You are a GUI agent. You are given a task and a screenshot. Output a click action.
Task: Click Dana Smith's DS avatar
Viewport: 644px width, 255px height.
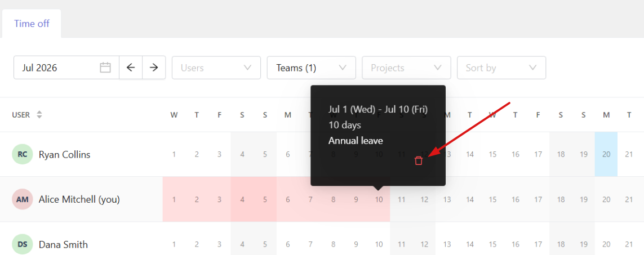22,245
